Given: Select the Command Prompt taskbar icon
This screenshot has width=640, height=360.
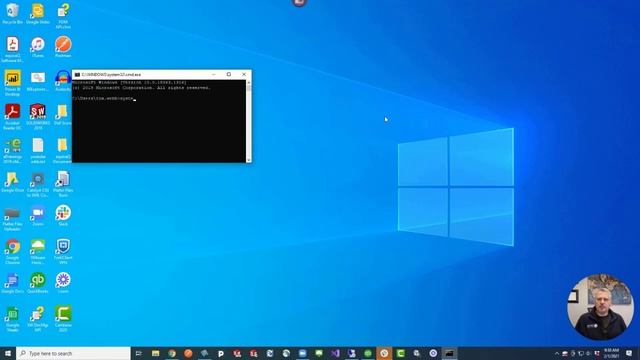Looking at the screenshot, I should coord(449,353).
